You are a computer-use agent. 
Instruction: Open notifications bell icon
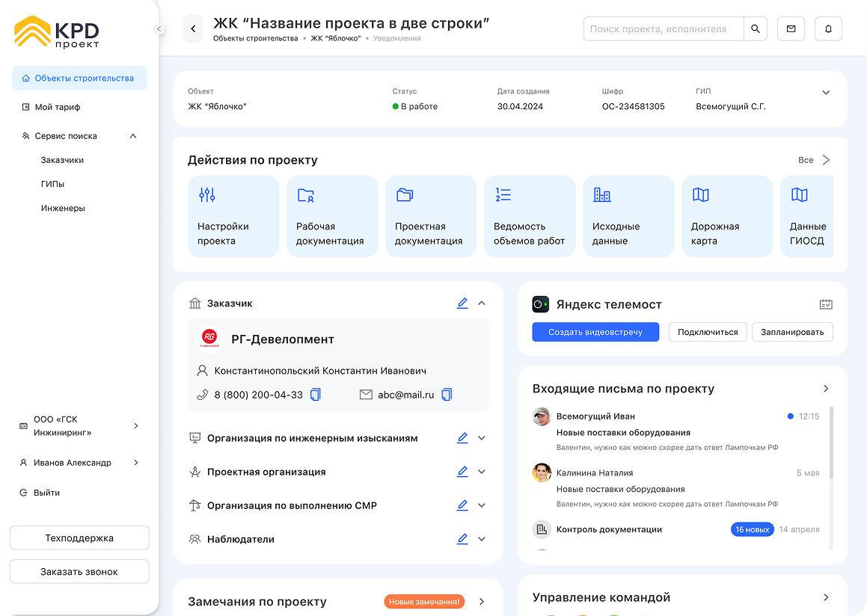click(x=828, y=29)
